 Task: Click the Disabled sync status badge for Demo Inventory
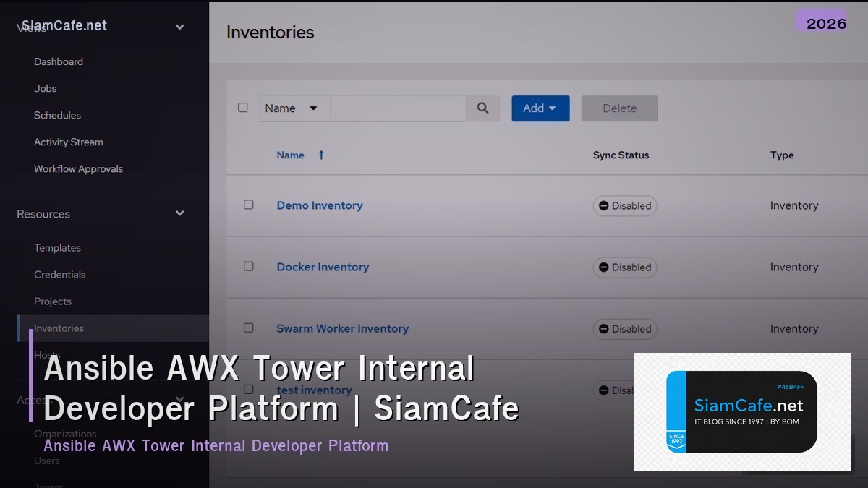coord(624,205)
